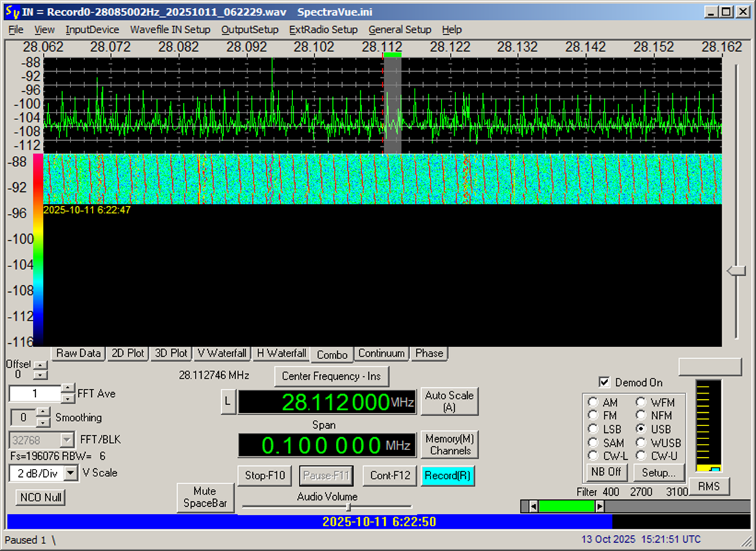
Task: Select the Continuum view tab
Action: pos(381,353)
